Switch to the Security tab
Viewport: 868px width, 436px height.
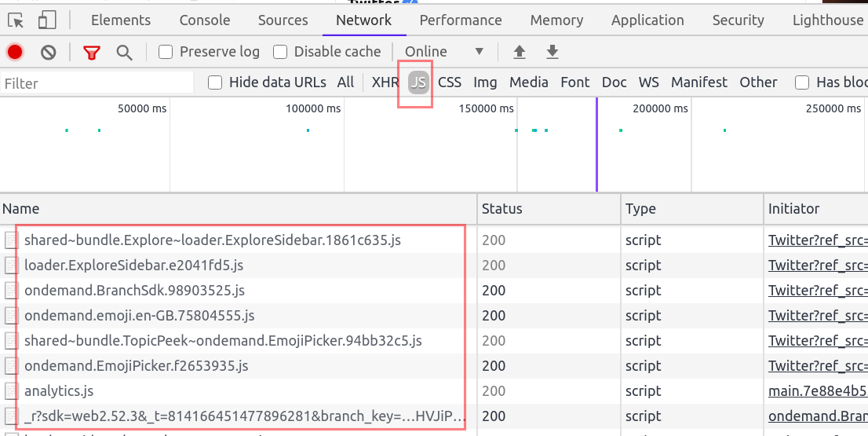738,20
